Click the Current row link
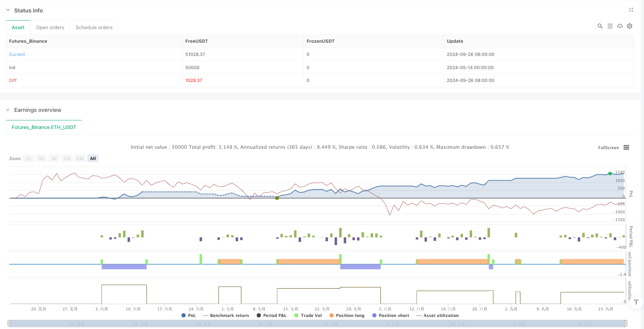Image resolution: width=644 pixels, height=329 pixels. click(17, 54)
